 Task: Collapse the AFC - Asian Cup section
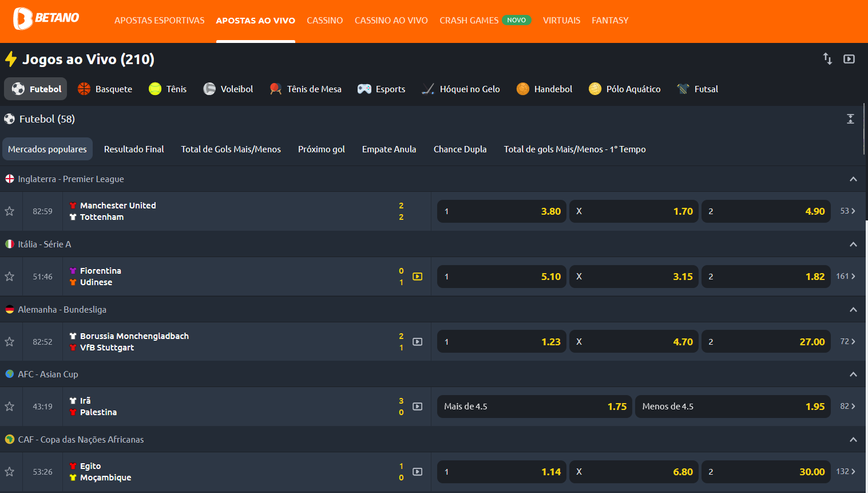pos(853,374)
